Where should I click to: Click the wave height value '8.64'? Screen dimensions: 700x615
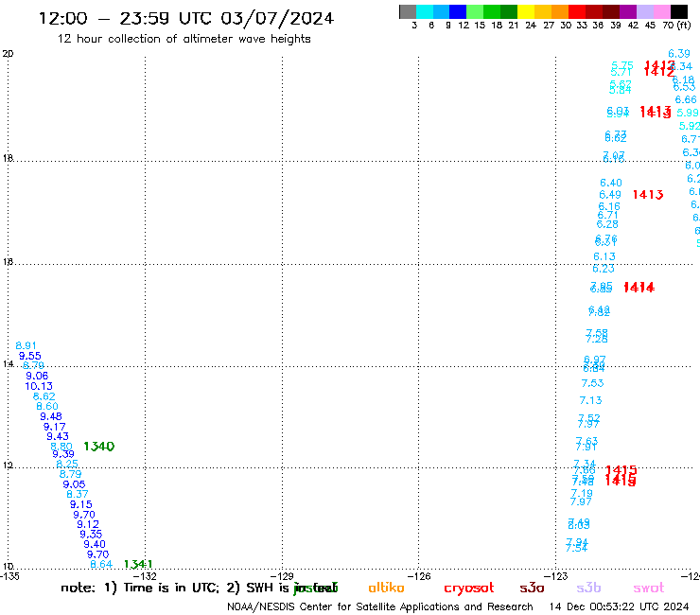101,564
